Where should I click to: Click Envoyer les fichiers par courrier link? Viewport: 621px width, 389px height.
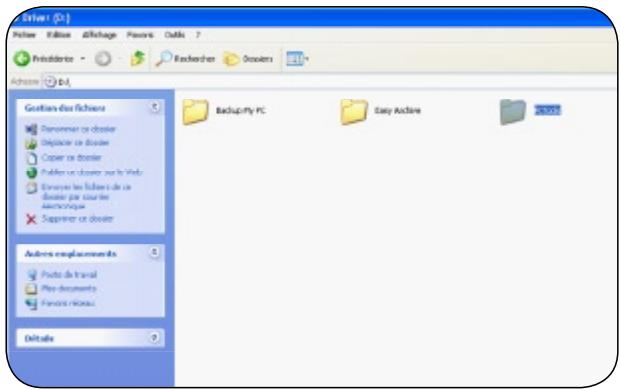(x=86, y=196)
